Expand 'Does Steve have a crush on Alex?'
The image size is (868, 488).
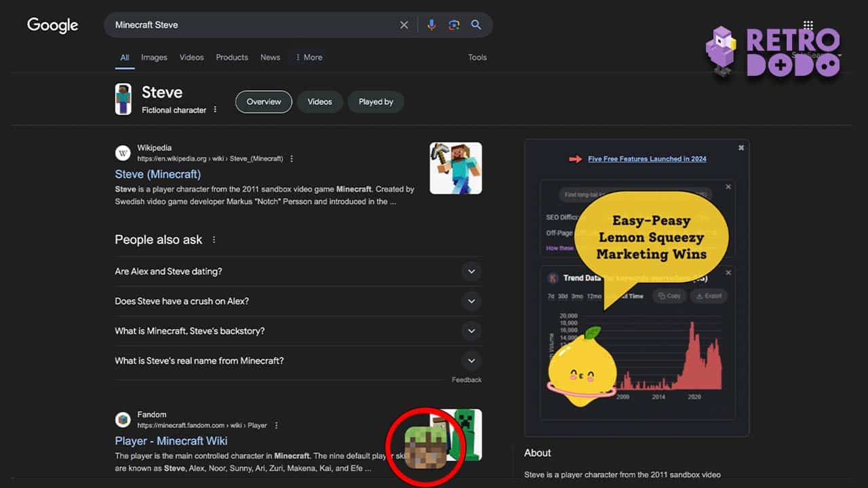pyautogui.click(x=298, y=301)
